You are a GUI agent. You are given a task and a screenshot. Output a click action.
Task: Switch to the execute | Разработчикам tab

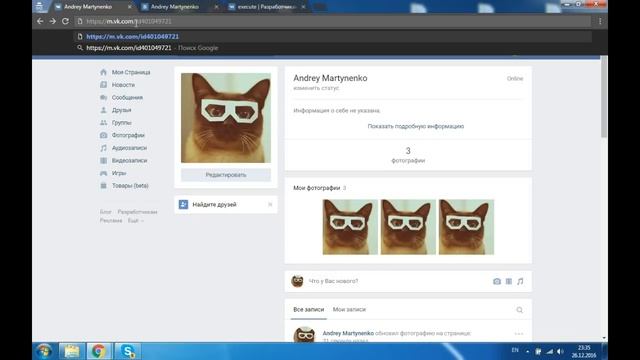(x=266, y=7)
